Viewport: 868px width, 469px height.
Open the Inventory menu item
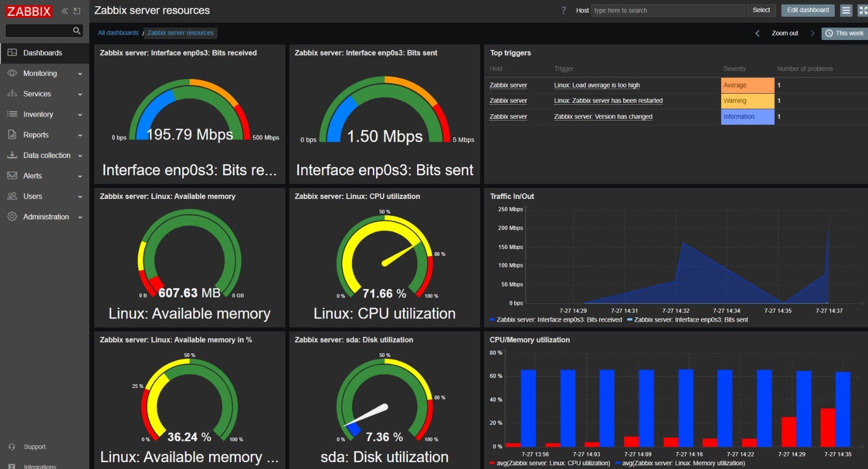pyautogui.click(x=44, y=114)
